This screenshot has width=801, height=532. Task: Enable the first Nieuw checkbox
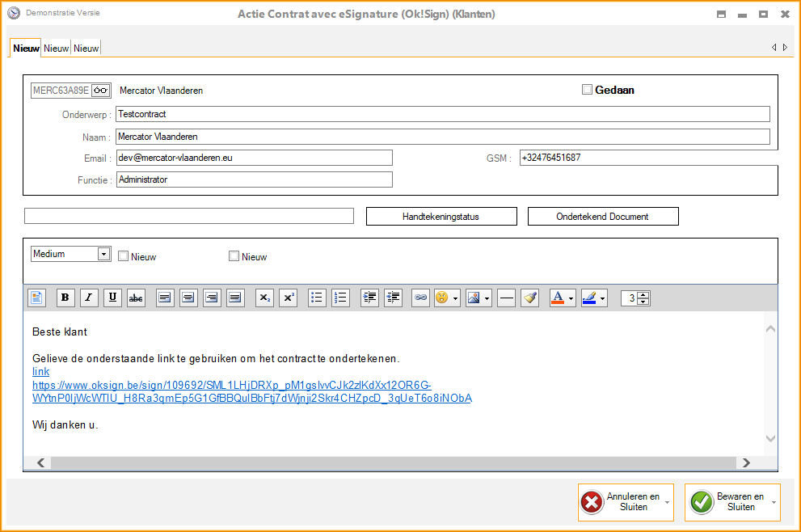pyautogui.click(x=124, y=256)
